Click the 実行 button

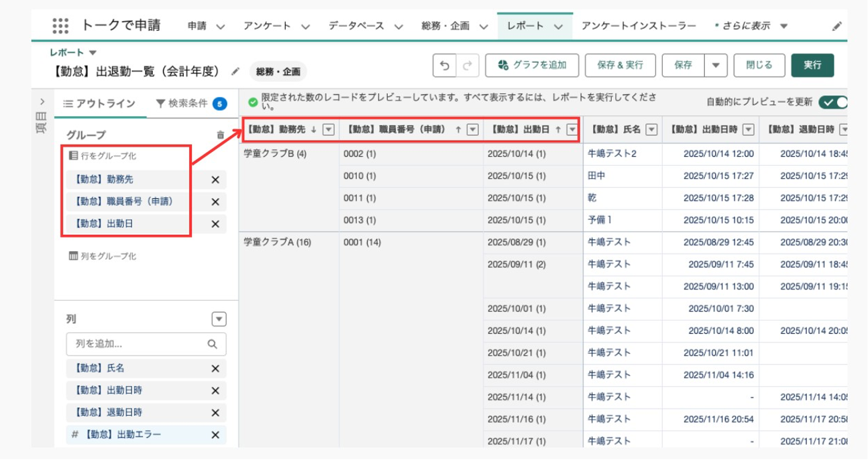(812, 66)
